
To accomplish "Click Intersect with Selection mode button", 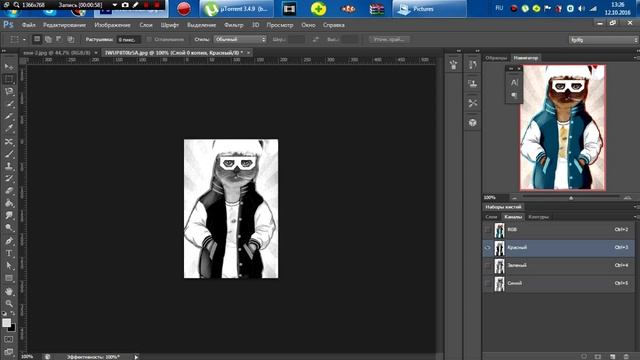I will (71, 39).
